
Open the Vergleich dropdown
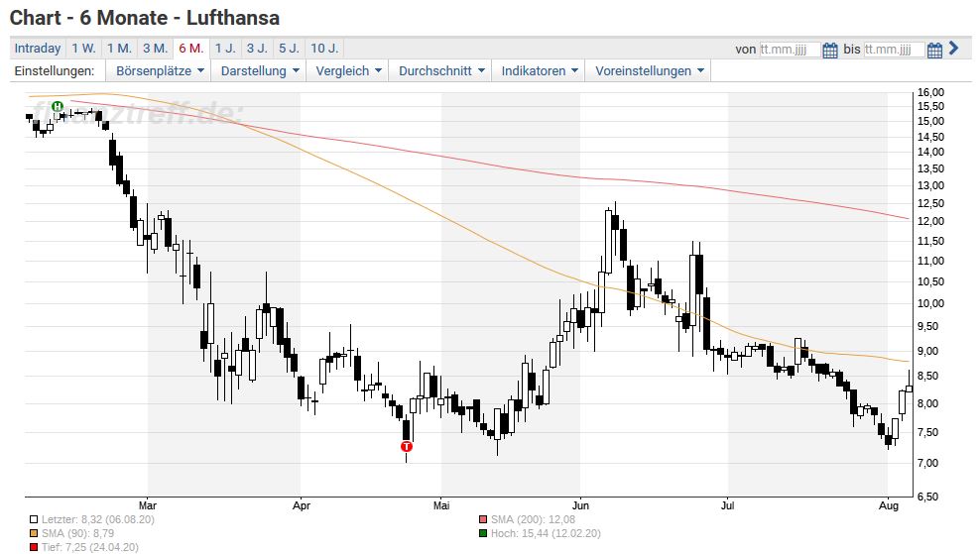click(348, 71)
